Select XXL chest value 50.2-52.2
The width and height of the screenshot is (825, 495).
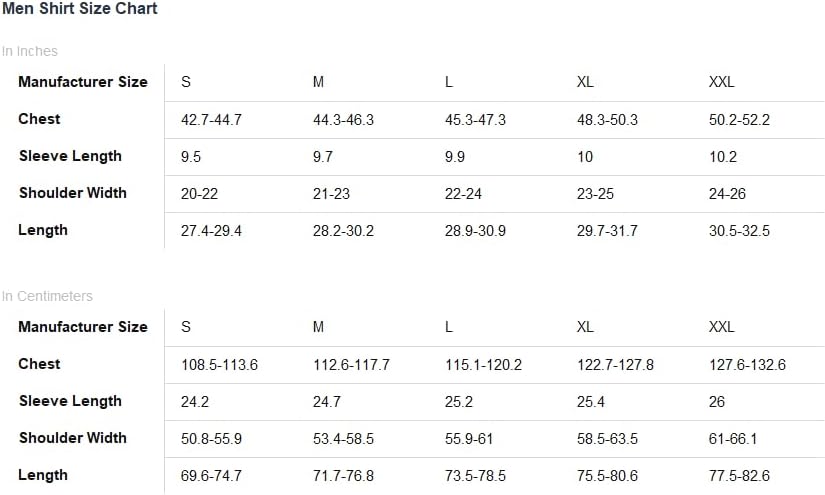coord(739,120)
